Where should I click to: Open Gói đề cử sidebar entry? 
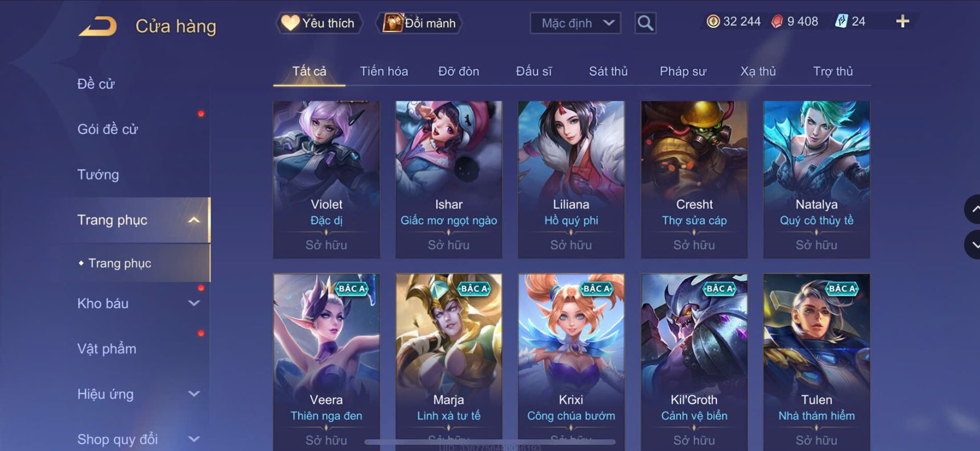(108, 129)
